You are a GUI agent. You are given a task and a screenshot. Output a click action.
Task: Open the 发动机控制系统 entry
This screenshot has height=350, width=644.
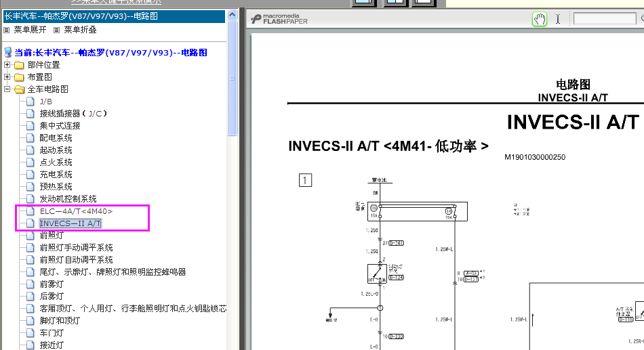coord(68,198)
